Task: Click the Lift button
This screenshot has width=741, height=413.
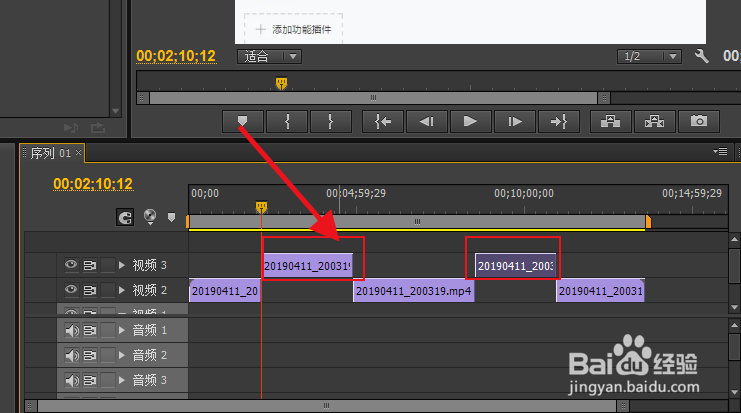Action: coord(611,121)
